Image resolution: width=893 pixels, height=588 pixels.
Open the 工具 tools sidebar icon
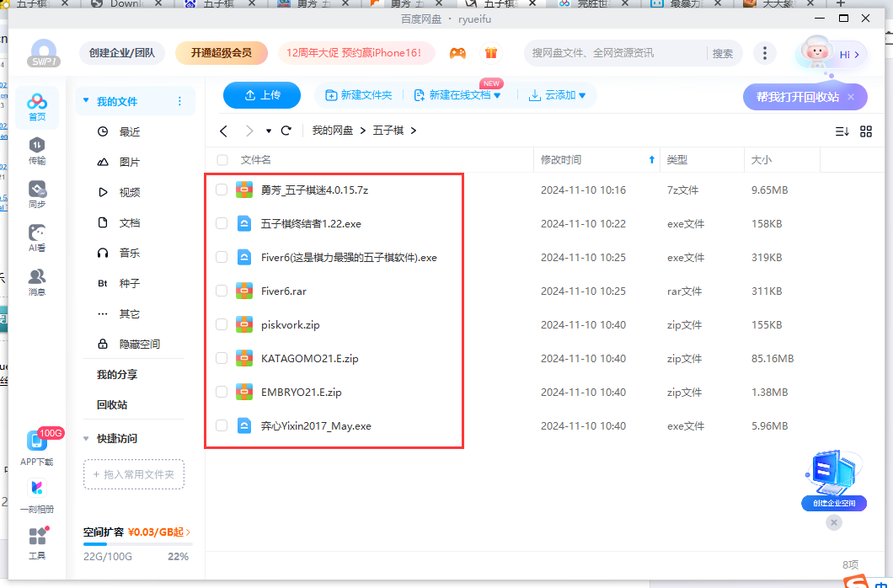click(x=37, y=543)
